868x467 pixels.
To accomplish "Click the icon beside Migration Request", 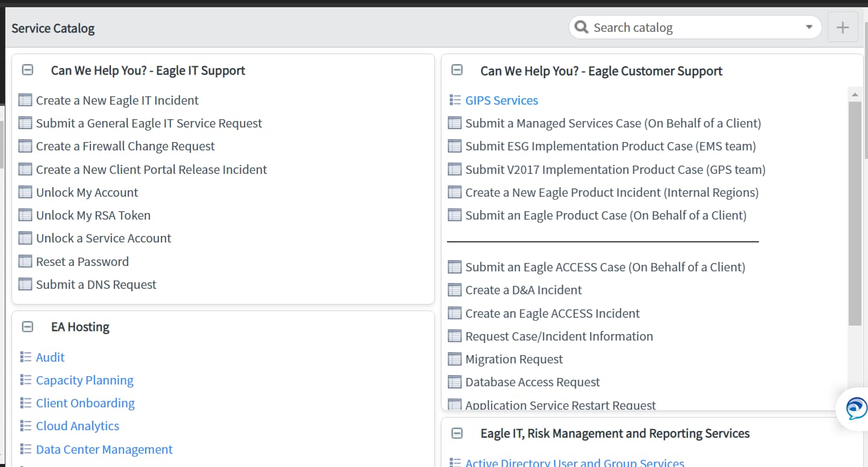I will point(455,359).
